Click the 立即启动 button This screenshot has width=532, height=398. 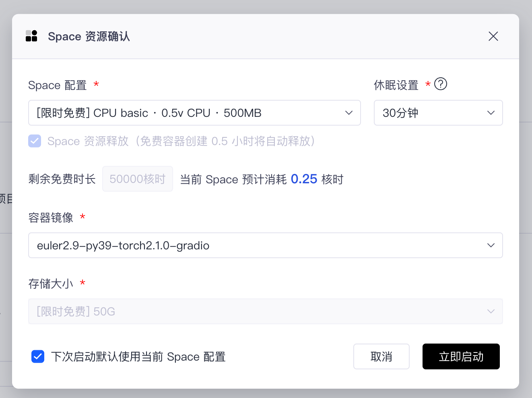[461, 357]
